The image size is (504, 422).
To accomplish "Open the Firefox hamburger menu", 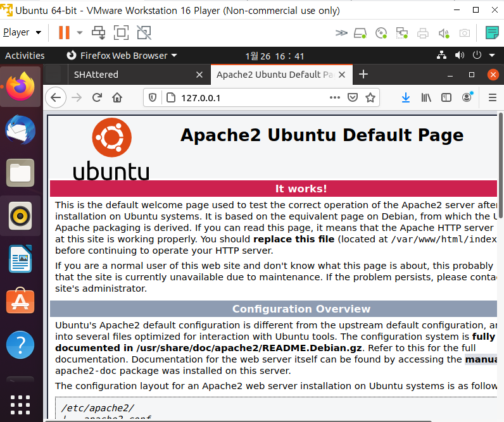I will 493,97.
